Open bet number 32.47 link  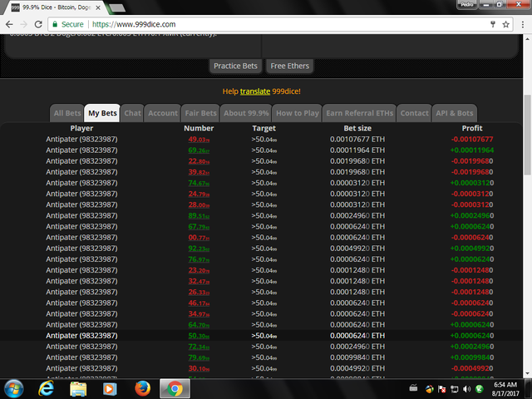coord(199,281)
